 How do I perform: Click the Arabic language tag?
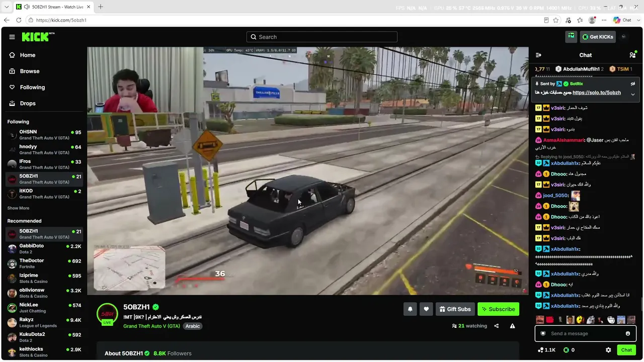pos(193,326)
